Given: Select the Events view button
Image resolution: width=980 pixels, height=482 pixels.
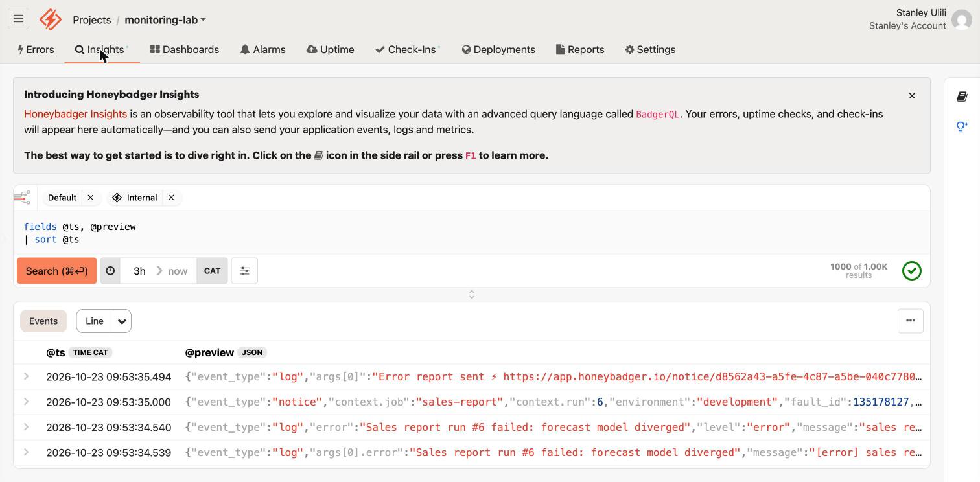Looking at the screenshot, I should pyautogui.click(x=43, y=321).
